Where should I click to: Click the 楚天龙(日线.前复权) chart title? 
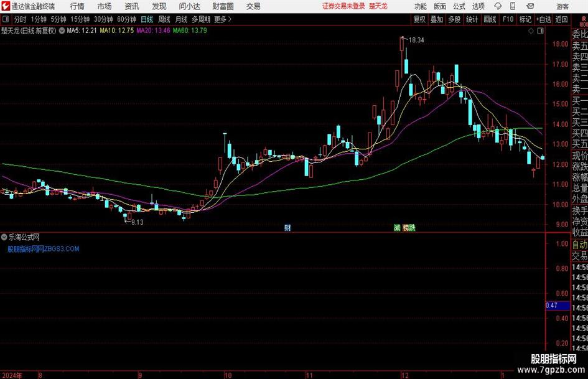29,30
